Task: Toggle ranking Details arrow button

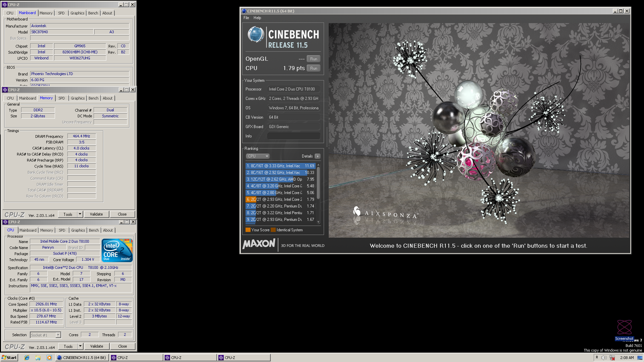Action: click(x=318, y=156)
